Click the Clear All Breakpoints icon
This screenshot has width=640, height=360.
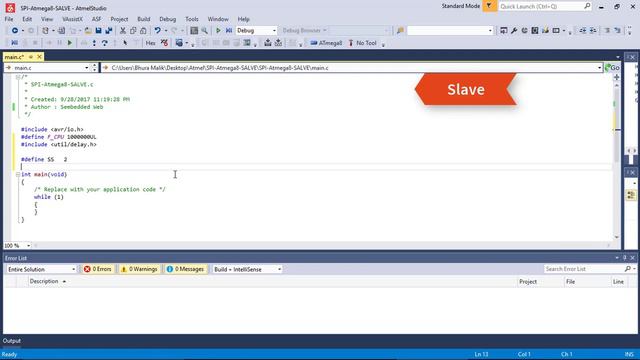tap(164, 43)
